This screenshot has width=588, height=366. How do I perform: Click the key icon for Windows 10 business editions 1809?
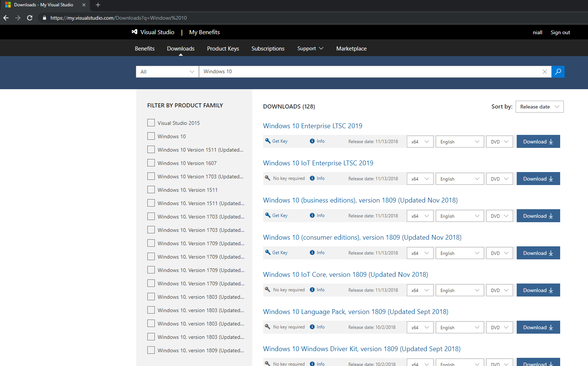point(268,215)
